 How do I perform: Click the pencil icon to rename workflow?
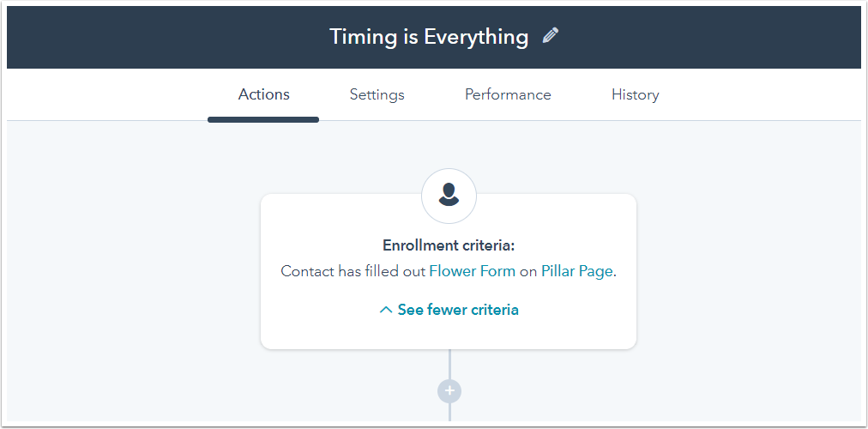click(x=551, y=36)
